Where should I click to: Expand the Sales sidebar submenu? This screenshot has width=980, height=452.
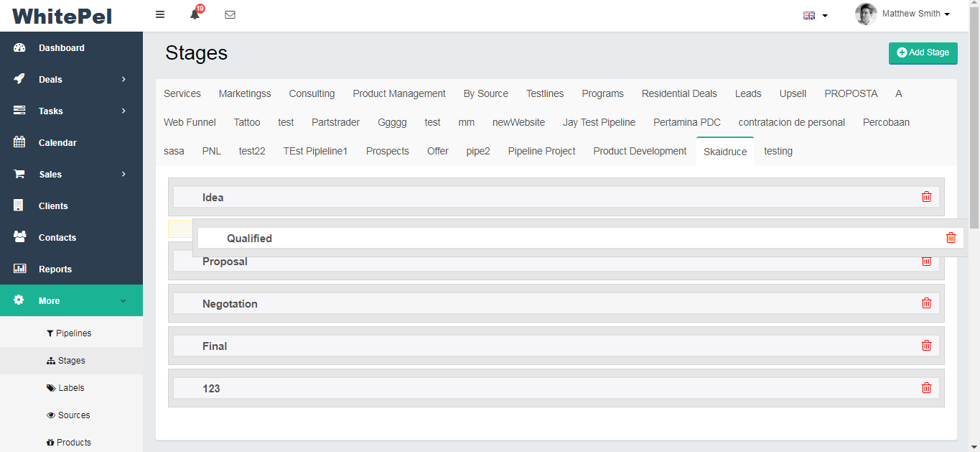[72, 175]
